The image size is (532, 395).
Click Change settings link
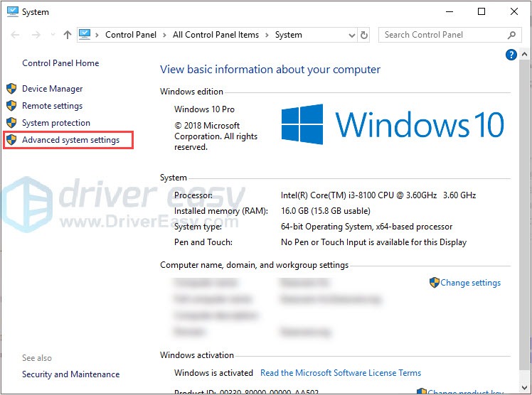[470, 283]
